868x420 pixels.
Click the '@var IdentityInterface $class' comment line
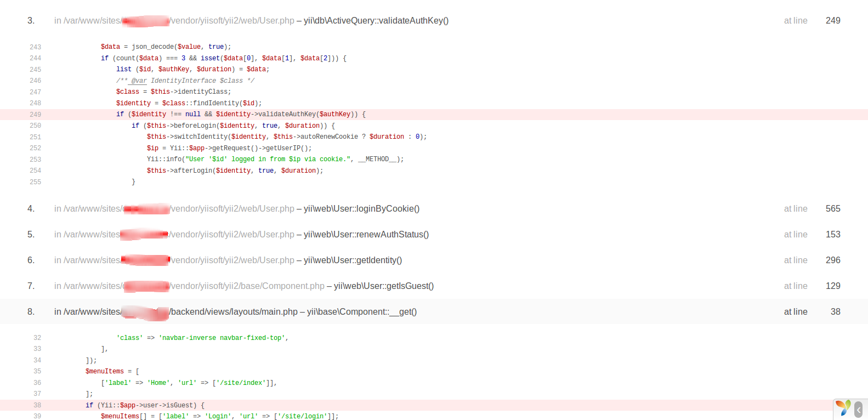click(x=185, y=81)
